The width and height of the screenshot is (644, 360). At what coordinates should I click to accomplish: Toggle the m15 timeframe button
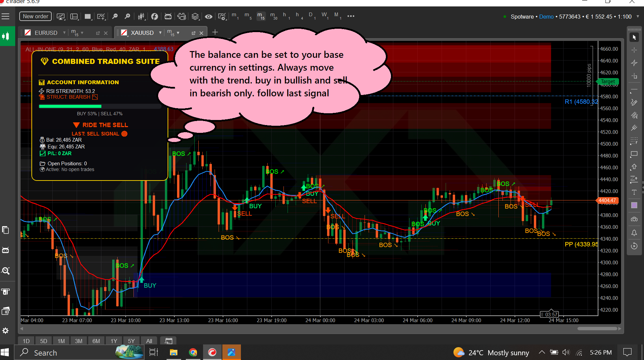(261, 16)
